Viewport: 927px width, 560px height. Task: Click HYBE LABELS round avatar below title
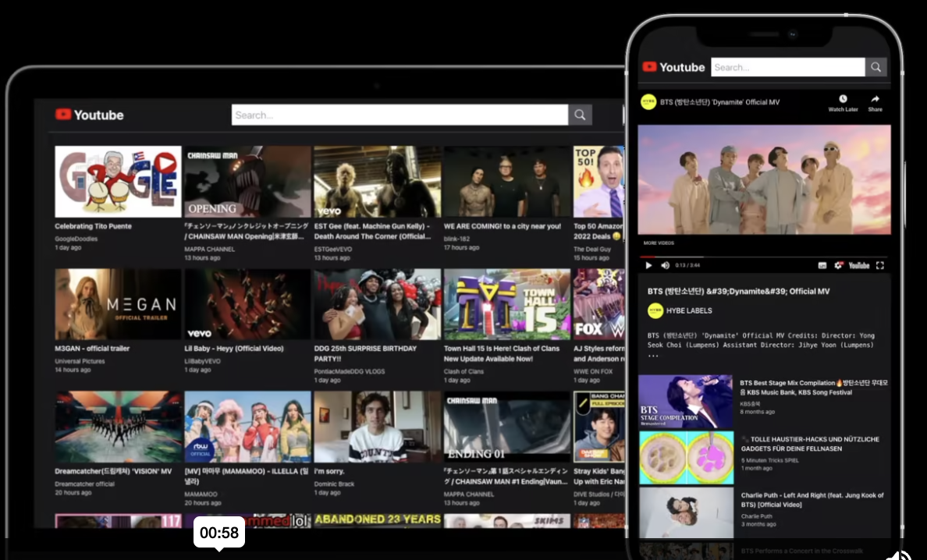655,310
